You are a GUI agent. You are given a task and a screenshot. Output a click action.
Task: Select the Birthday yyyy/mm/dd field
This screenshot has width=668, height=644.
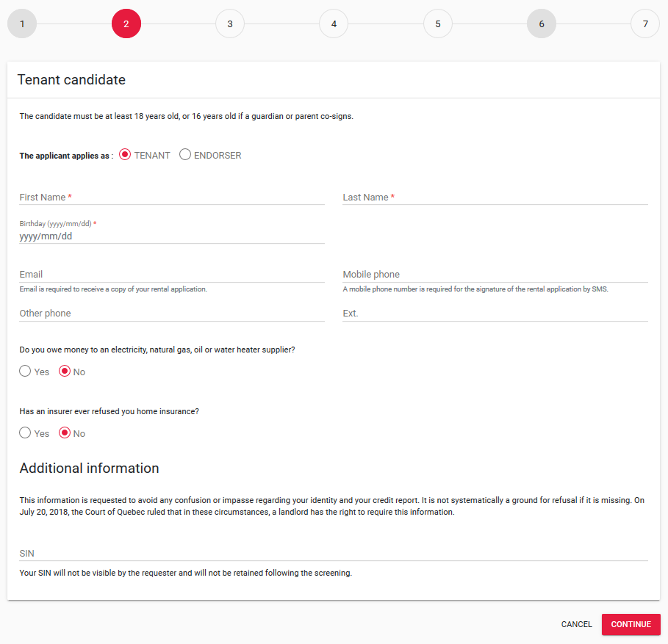pos(147,236)
